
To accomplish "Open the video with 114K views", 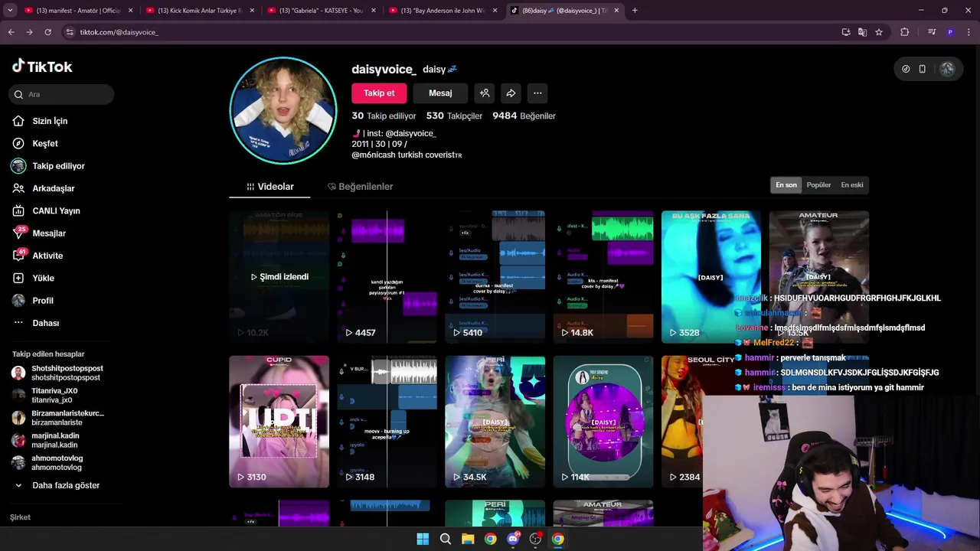I will [603, 422].
